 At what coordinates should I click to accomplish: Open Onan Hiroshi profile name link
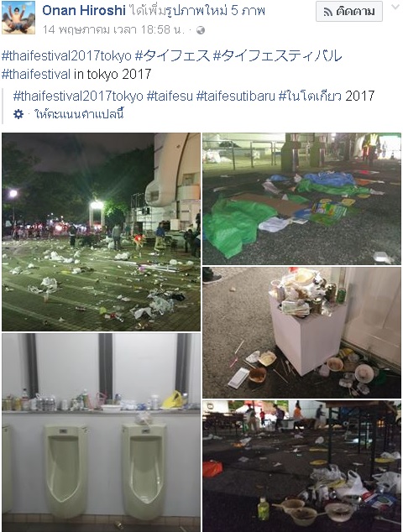(x=84, y=11)
